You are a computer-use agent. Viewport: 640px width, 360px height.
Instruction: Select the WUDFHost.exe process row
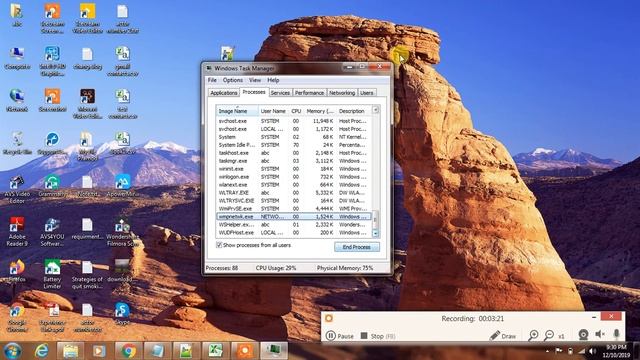coord(293,233)
